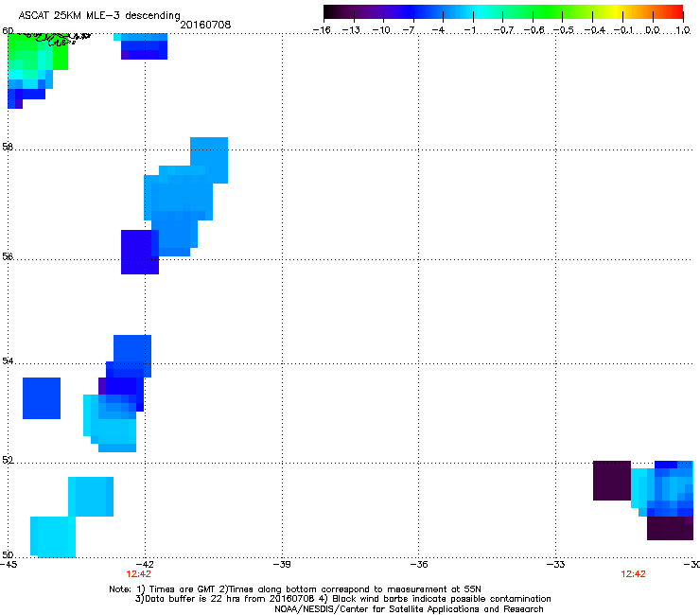Click the green data patch by the coastline
This screenshot has height=615, width=700.
point(38,51)
